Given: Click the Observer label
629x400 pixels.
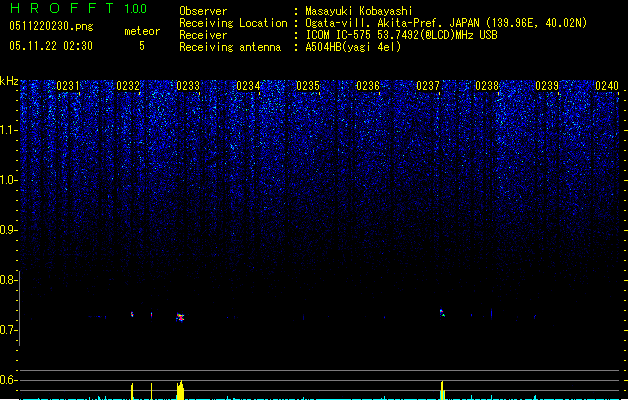Looking at the screenshot, I should 203,11.
